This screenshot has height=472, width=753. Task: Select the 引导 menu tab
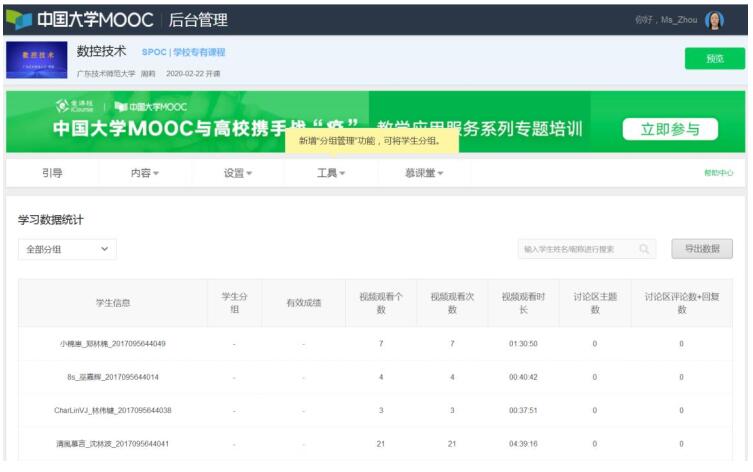point(52,173)
